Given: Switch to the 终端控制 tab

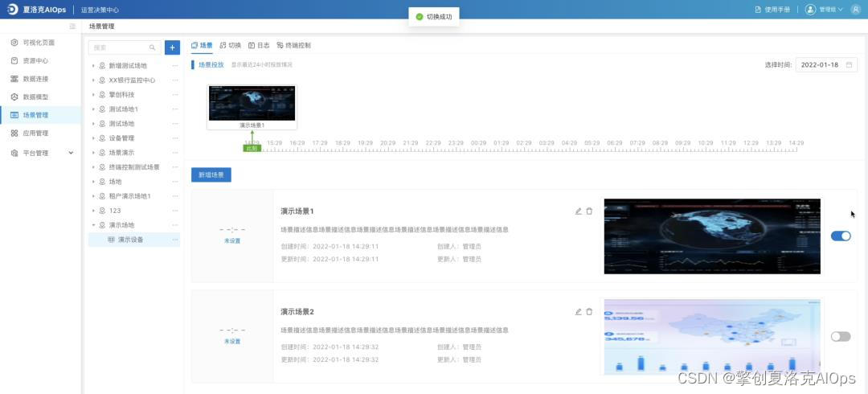Looking at the screenshot, I should [x=294, y=46].
